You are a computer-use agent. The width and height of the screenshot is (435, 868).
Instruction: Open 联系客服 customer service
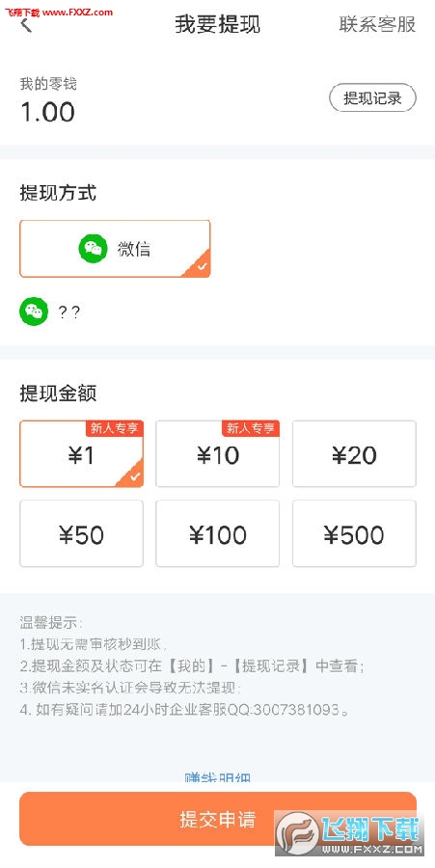point(377,24)
